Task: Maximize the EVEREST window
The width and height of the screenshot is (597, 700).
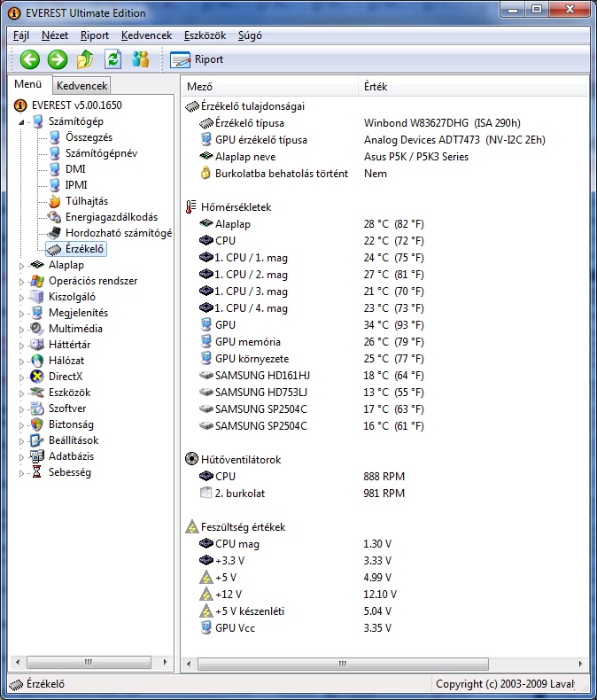Action: [x=537, y=10]
